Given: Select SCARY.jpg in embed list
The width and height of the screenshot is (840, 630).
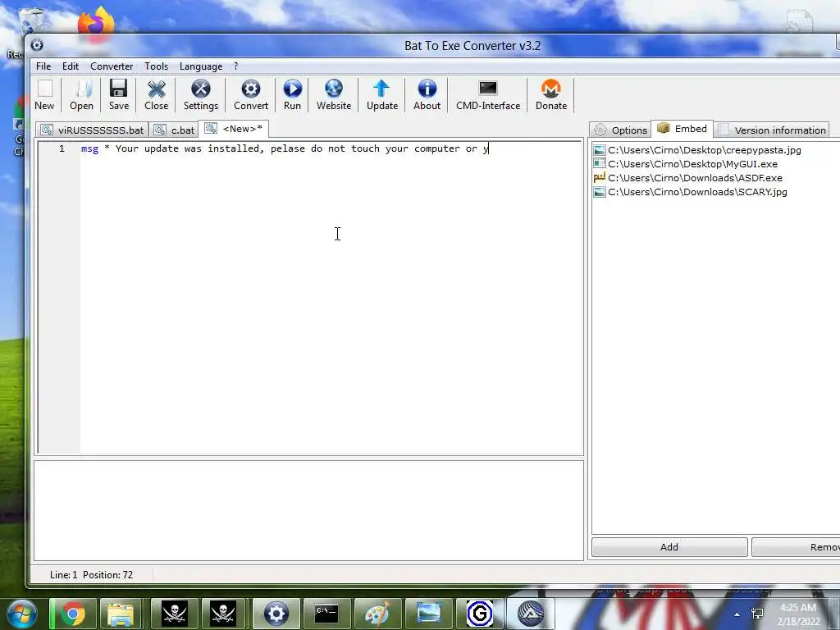Looking at the screenshot, I should click(x=691, y=192).
